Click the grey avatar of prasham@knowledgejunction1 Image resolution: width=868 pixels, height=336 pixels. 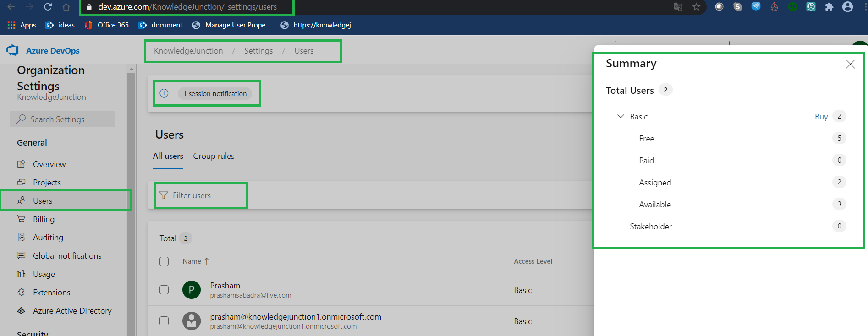pos(192,321)
